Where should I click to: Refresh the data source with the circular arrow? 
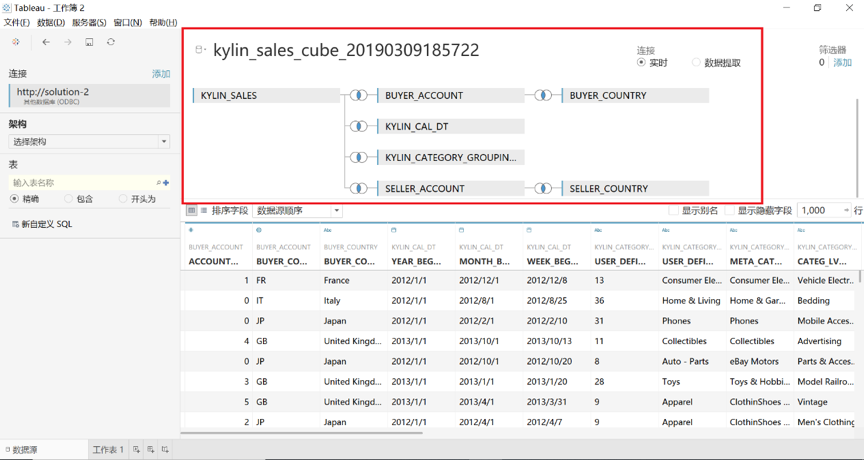111,42
